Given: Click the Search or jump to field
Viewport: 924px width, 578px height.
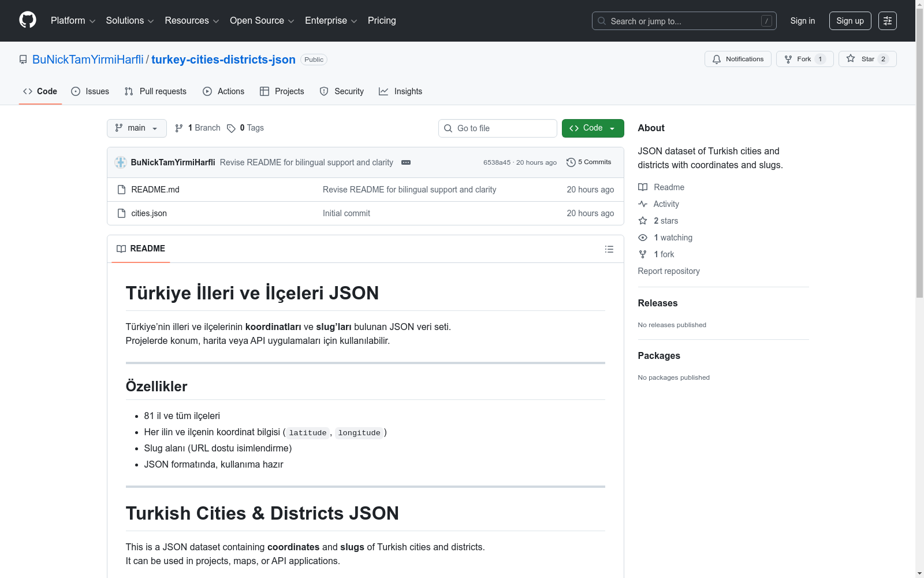Looking at the screenshot, I should point(684,21).
